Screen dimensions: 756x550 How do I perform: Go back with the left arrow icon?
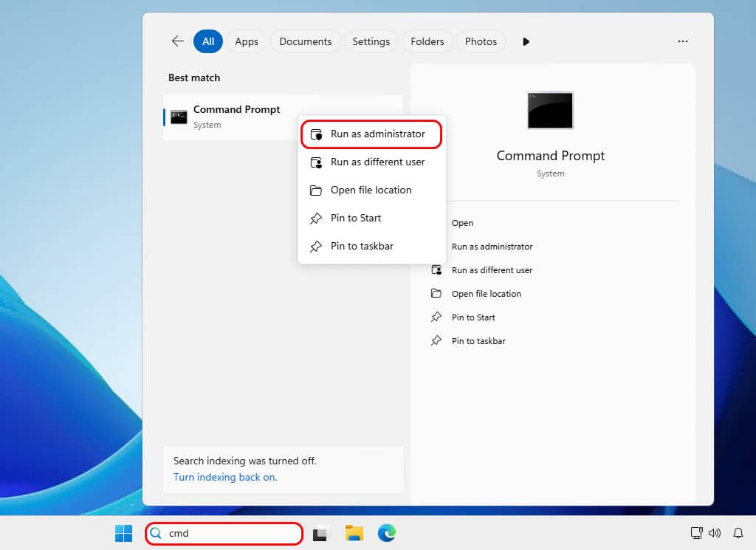tap(177, 41)
